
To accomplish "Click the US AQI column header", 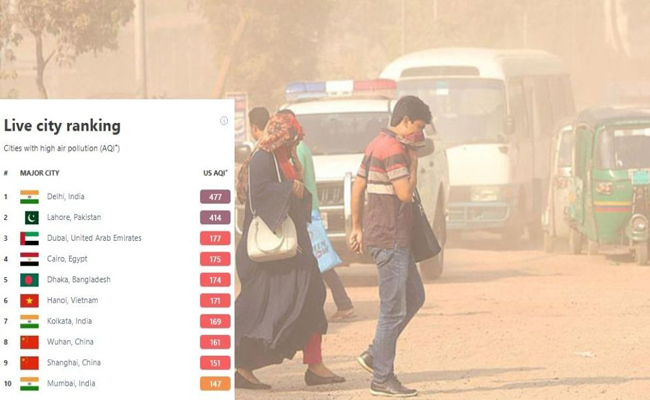I will (215, 173).
